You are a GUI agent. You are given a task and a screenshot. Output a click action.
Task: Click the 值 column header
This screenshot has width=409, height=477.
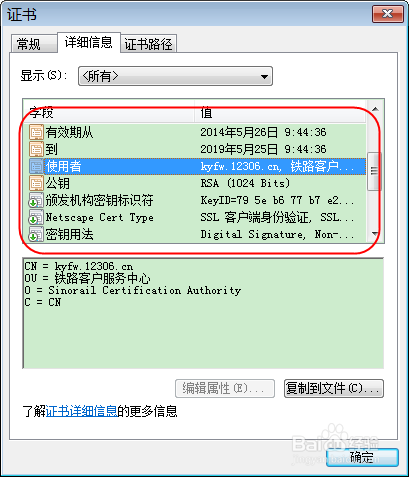pos(280,113)
